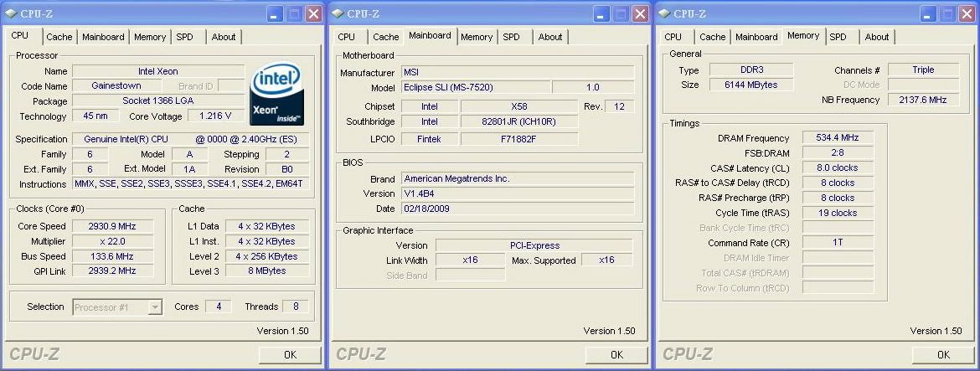Select the Mainboard tab in the middle window
Image resolution: width=980 pixels, height=371 pixels.
coord(430,36)
